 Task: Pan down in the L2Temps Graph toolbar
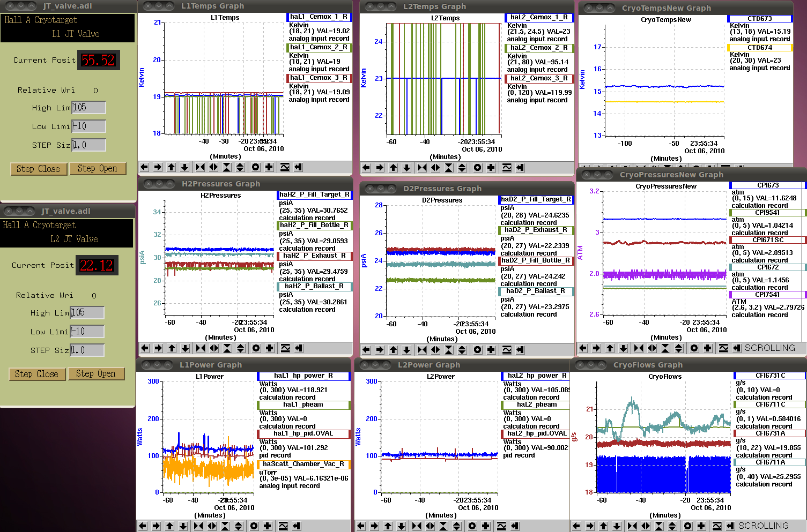406,168
